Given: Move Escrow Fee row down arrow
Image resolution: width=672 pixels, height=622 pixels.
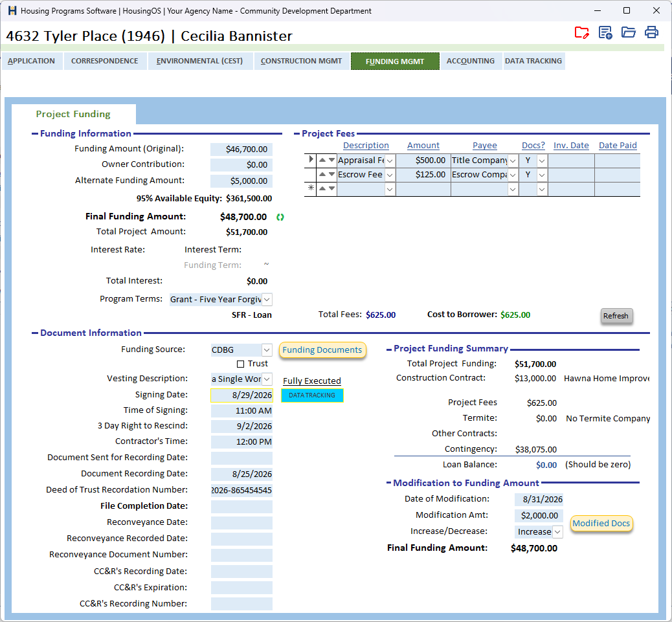Looking at the screenshot, I should coord(331,174).
